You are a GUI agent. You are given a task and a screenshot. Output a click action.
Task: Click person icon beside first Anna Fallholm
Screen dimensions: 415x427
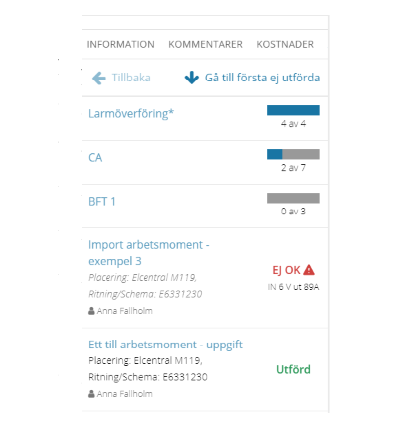point(91,311)
